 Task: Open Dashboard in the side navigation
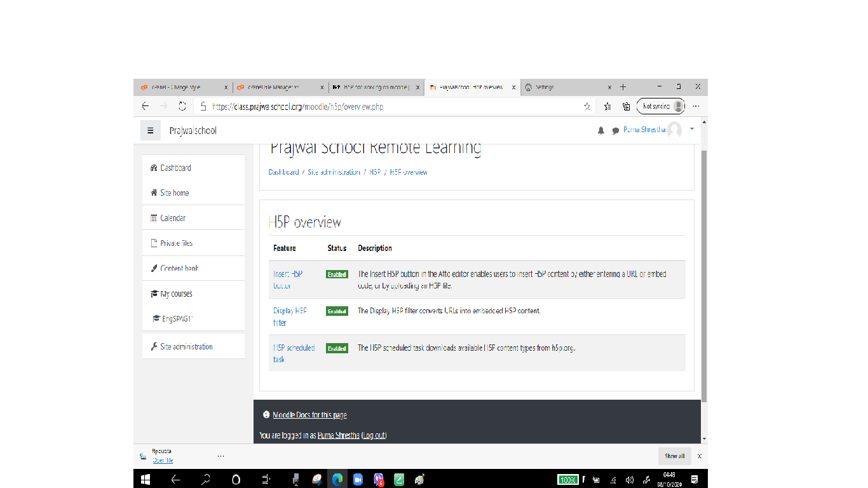coord(193,168)
